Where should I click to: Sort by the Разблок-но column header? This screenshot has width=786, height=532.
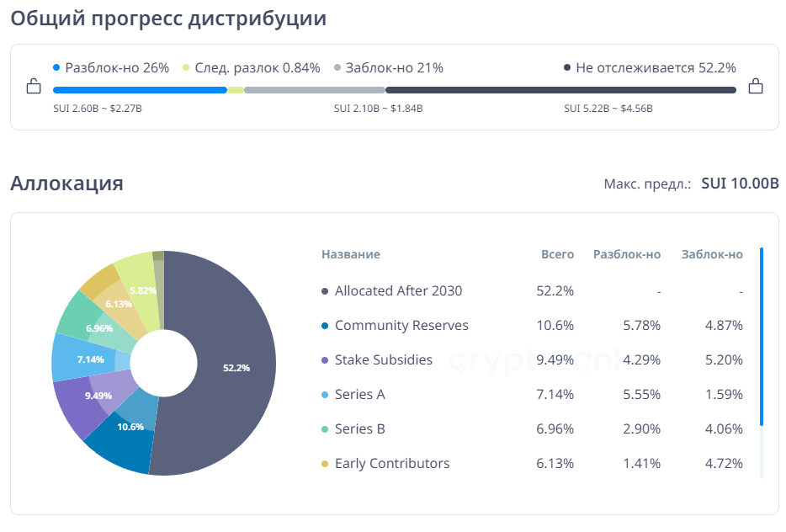pyautogui.click(x=626, y=254)
